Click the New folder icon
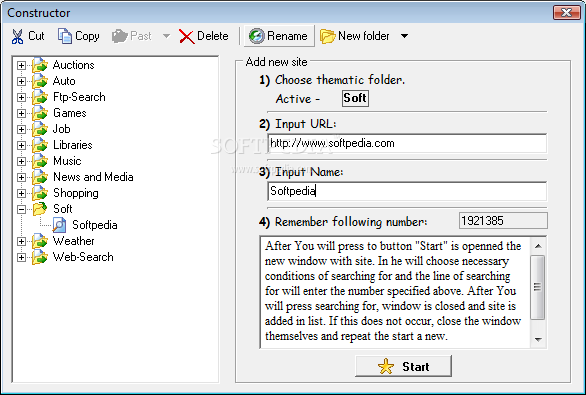Image resolution: width=586 pixels, height=395 pixels. (x=328, y=36)
